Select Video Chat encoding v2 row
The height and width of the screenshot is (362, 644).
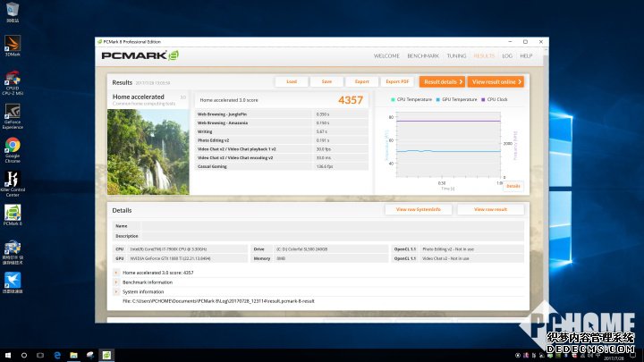282,157
